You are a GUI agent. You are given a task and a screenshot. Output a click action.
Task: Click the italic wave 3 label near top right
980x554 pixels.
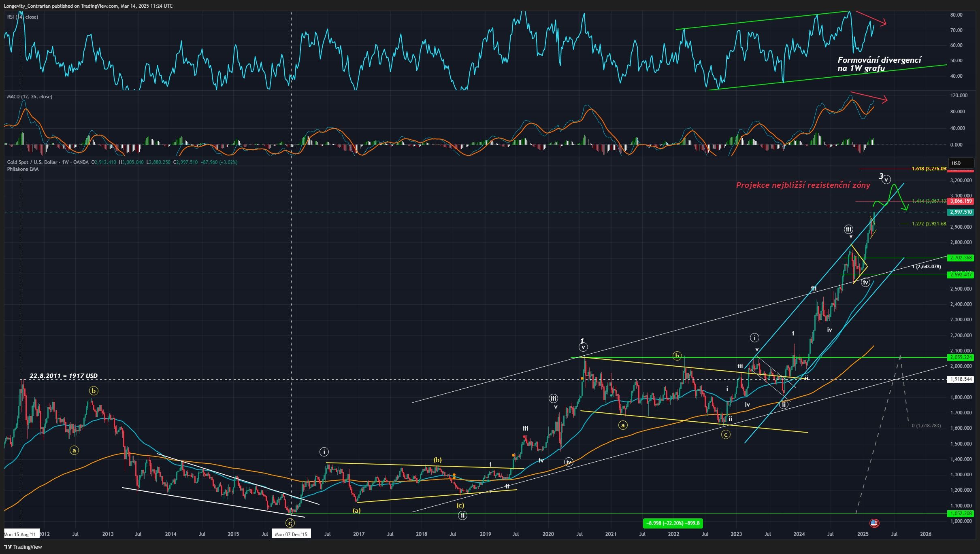click(x=881, y=176)
